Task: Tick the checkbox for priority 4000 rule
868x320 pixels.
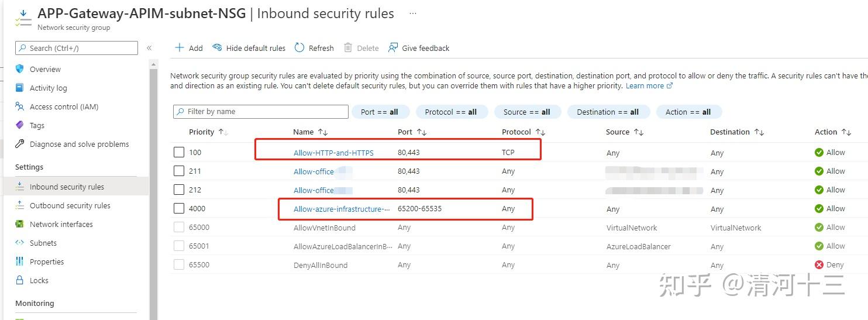Action: 179,209
